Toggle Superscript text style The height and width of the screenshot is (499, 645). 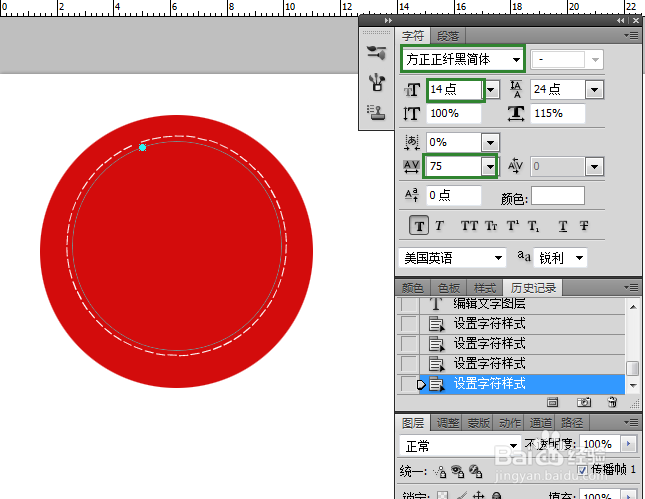click(x=513, y=225)
